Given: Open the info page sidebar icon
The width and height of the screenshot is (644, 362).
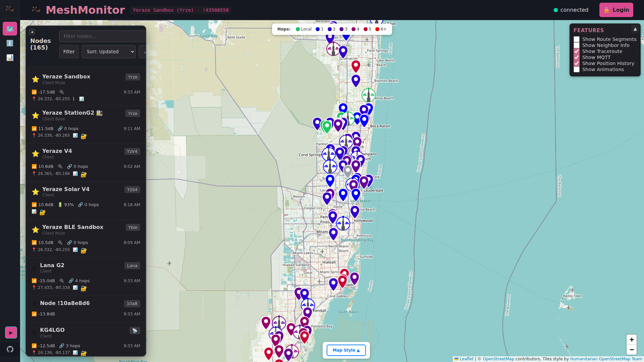Looking at the screenshot, I should 10,43.
